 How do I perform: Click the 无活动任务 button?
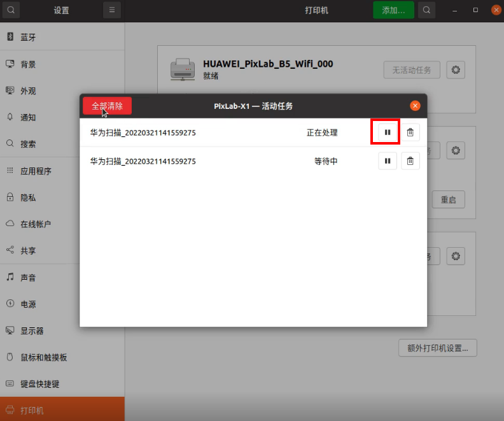tap(412, 70)
